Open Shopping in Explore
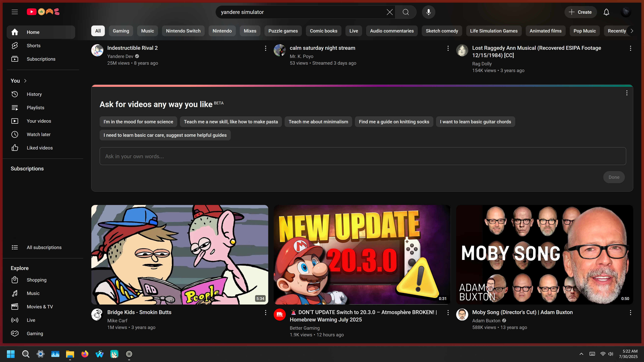This screenshot has height=362, width=644. (41, 280)
